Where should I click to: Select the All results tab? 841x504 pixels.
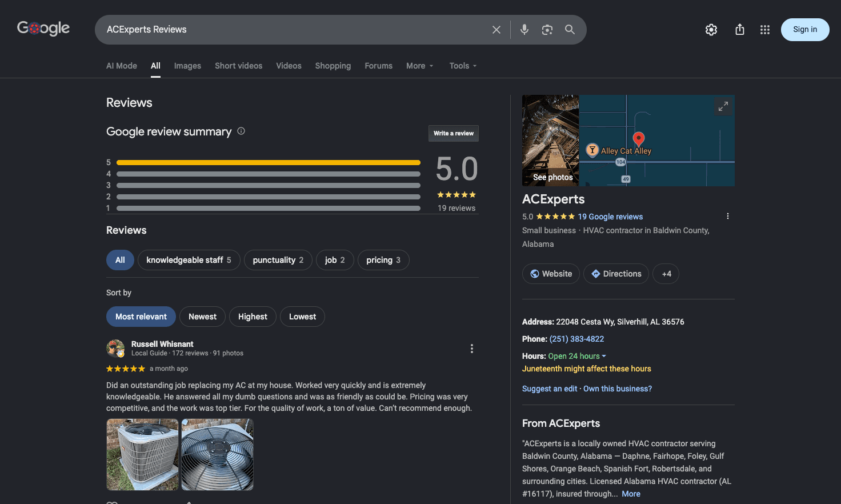155,66
